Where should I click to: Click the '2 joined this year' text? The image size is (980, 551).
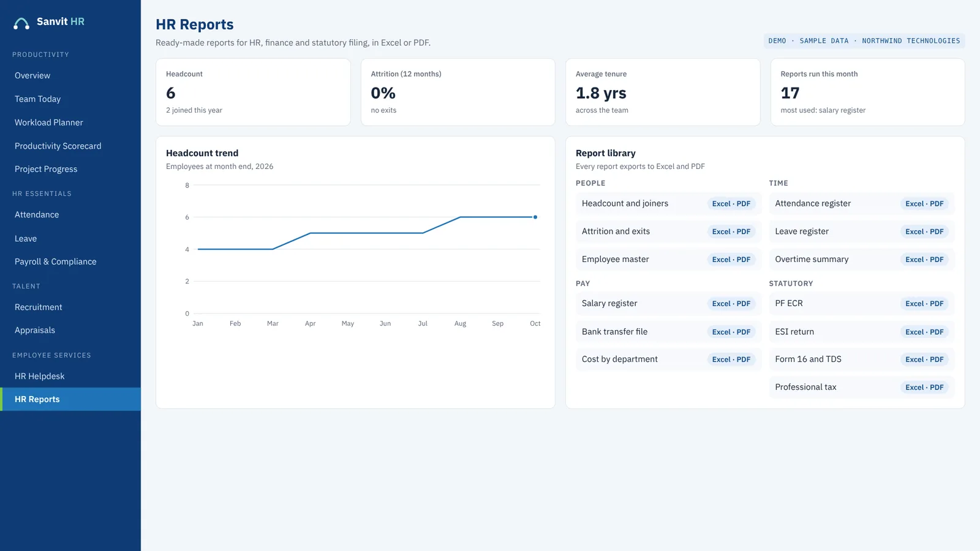pyautogui.click(x=194, y=110)
